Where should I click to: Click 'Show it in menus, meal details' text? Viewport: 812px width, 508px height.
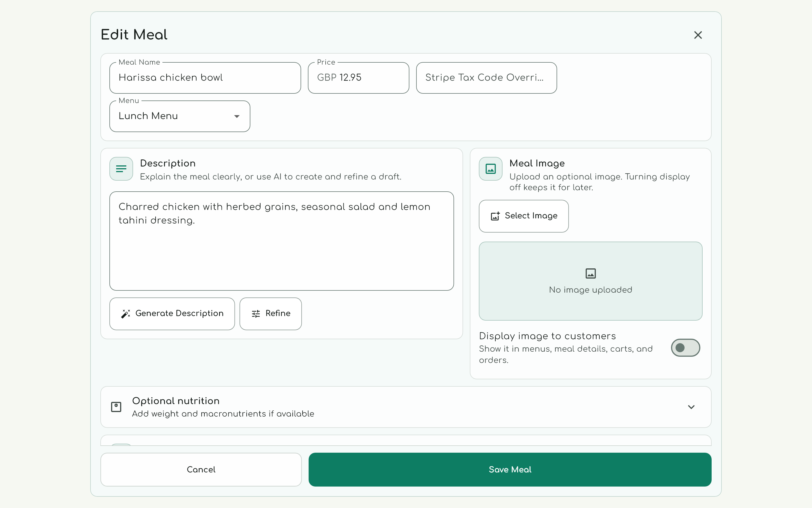click(566, 354)
